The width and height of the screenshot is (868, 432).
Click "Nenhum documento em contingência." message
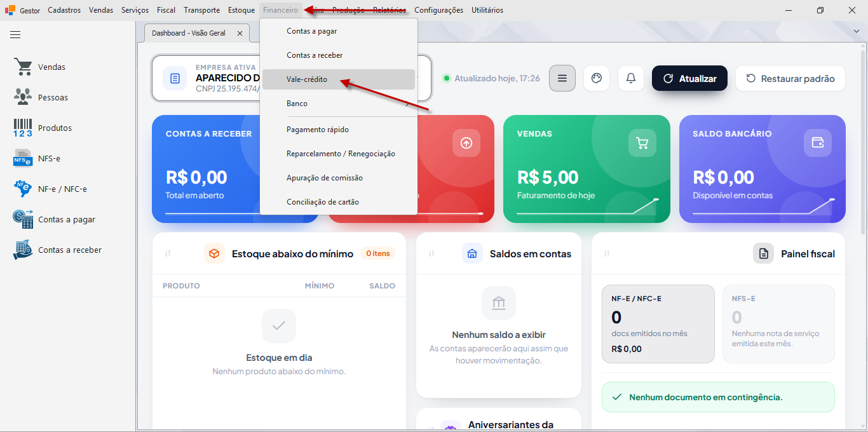pos(718,397)
